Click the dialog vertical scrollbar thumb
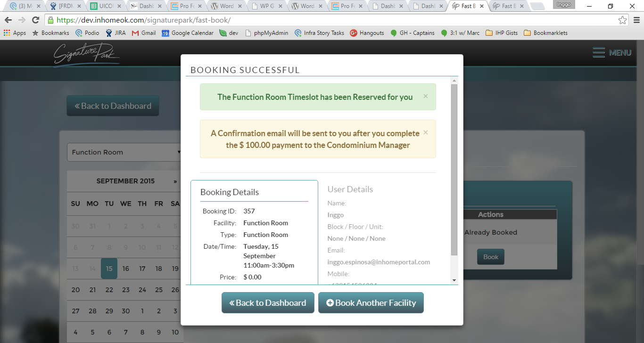Image resolution: width=644 pixels, height=343 pixels. pos(454,170)
